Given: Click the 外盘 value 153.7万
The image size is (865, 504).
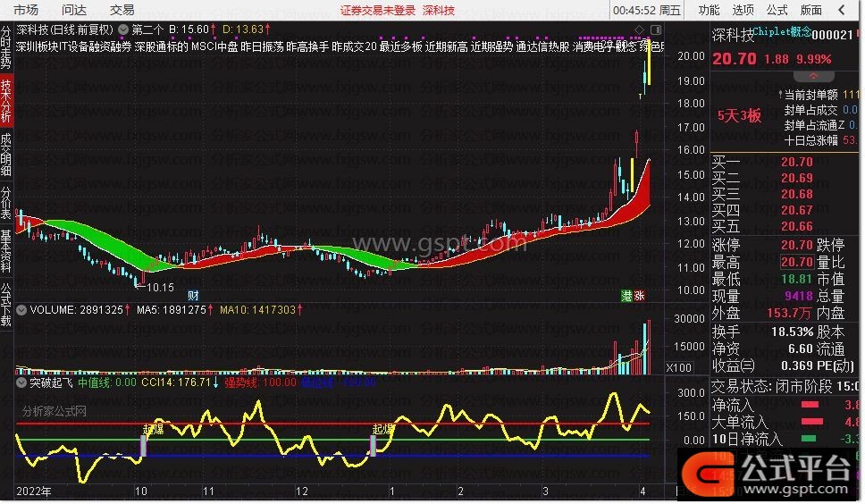Looking at the screenshot, I should (x=789, y=314).
